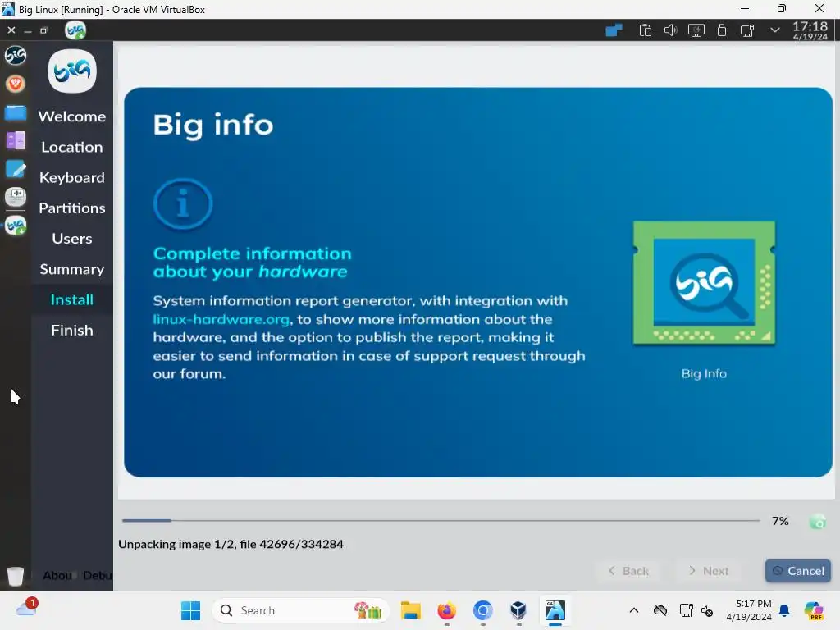Launch Brave browser from the dock
The height and width of the screenshot is (630, 840).
16,84
